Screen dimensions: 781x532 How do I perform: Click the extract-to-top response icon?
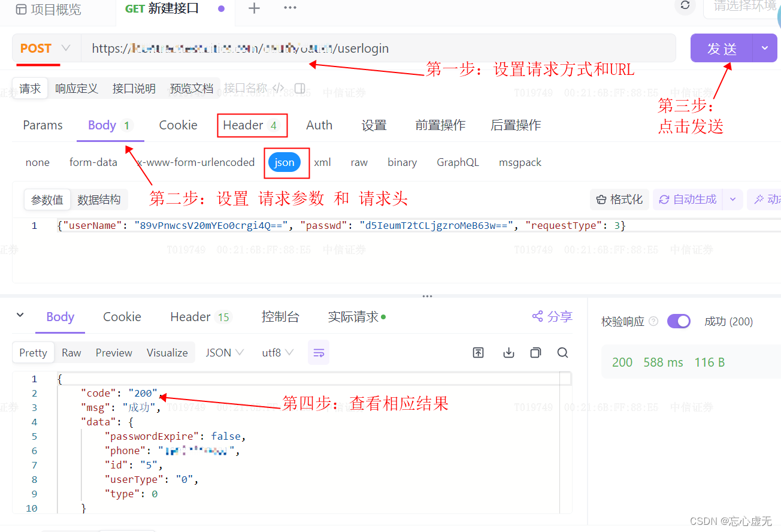[x=478, y=353]
